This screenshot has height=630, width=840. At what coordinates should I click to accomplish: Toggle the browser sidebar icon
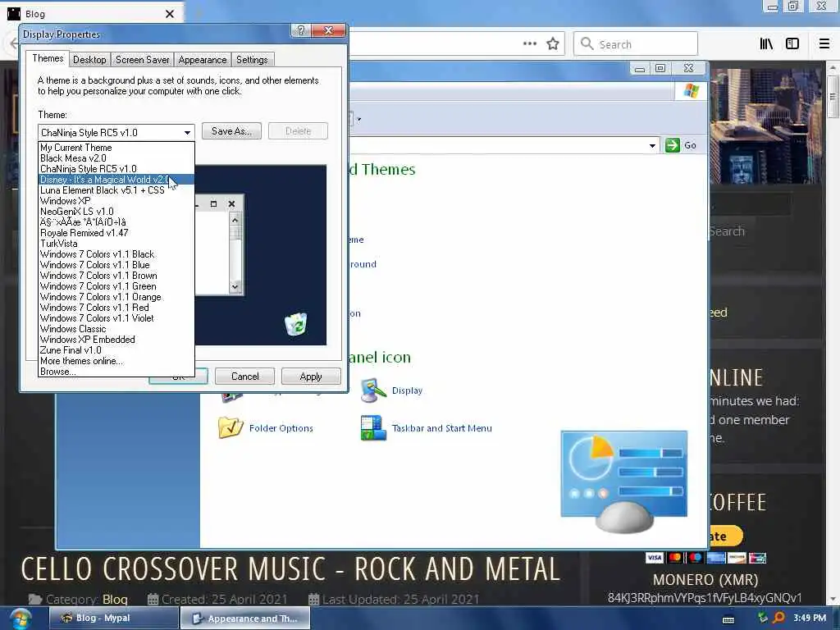click(792, 44)
